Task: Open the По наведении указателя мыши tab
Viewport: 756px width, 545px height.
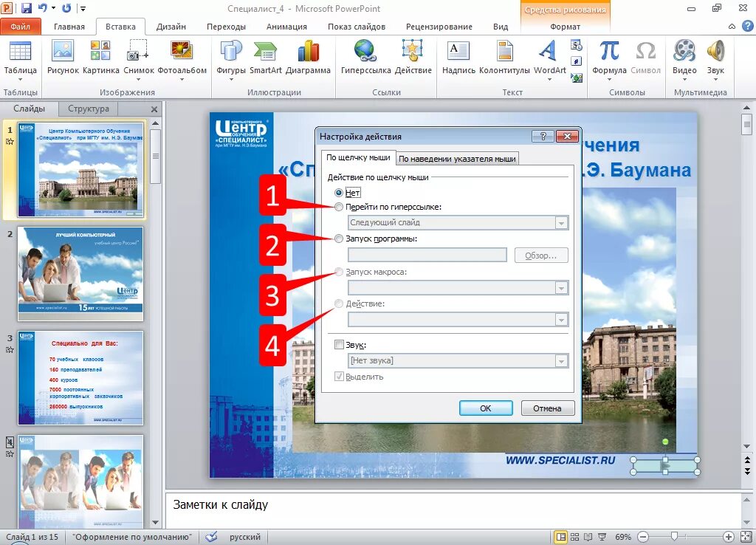Action: pos(457,159)
